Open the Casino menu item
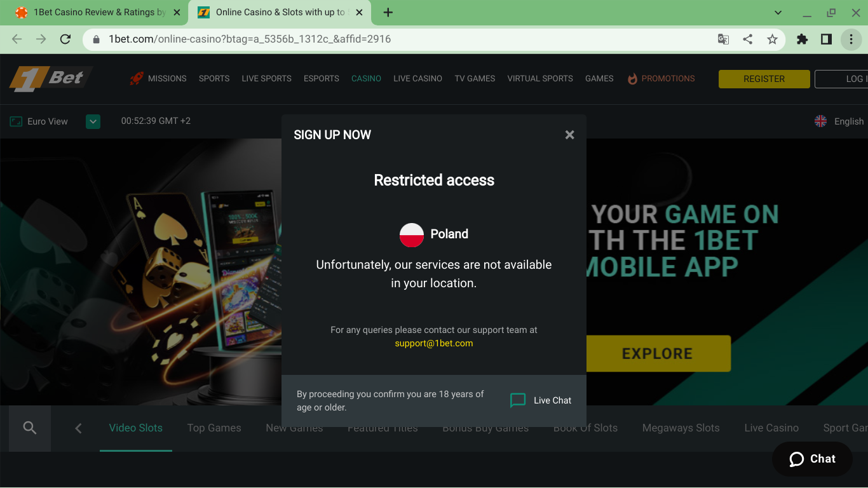Screen dimensions: 868x488 click(x=366, y=79)
